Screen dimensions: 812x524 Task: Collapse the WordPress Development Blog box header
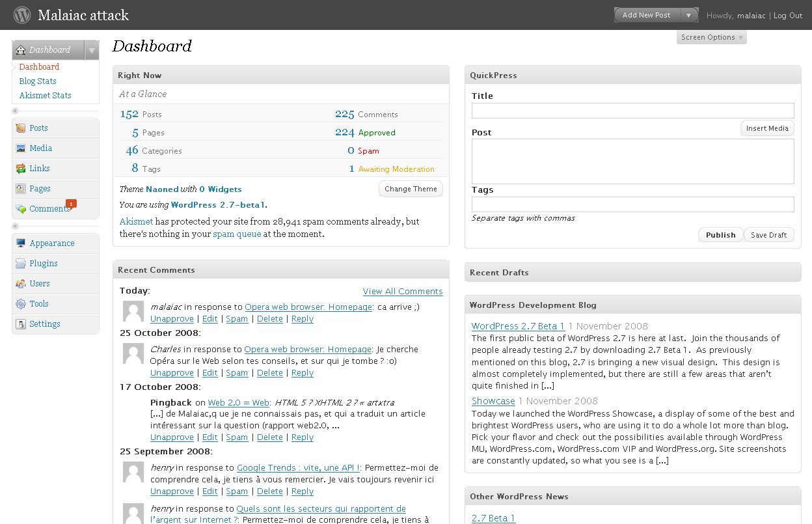point(633,305)
